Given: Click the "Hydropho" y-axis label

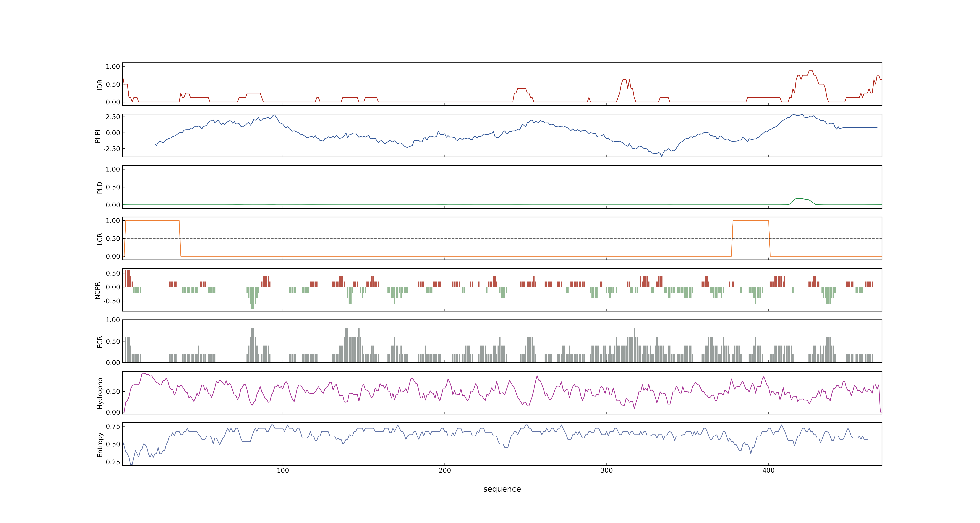Looking at the screenshot, I should (100, 393).
